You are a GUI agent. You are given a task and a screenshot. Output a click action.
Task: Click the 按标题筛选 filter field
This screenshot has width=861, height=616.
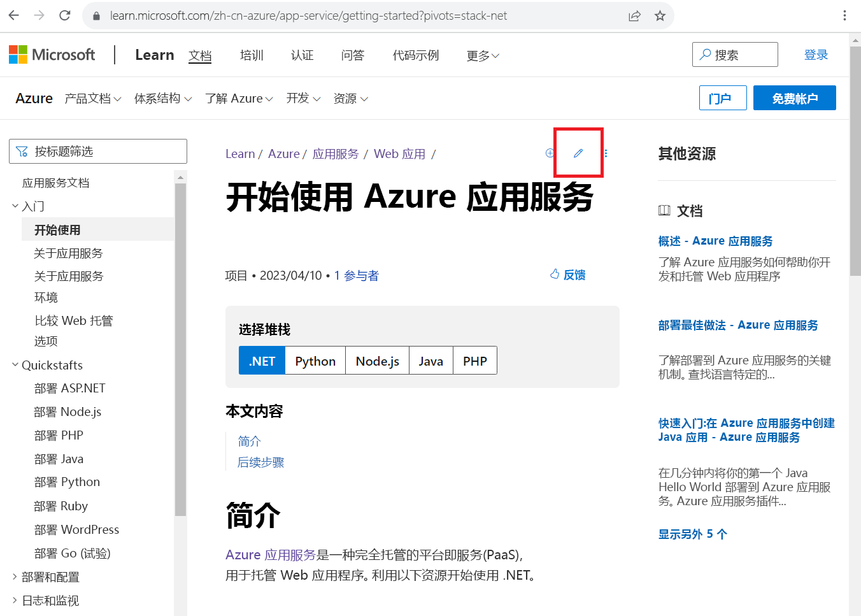[98, 152]
